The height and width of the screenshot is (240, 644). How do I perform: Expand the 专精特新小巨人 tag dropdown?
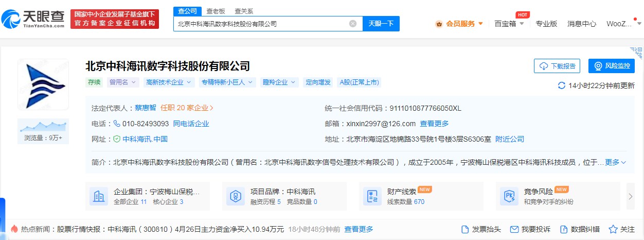pos(228,82)
